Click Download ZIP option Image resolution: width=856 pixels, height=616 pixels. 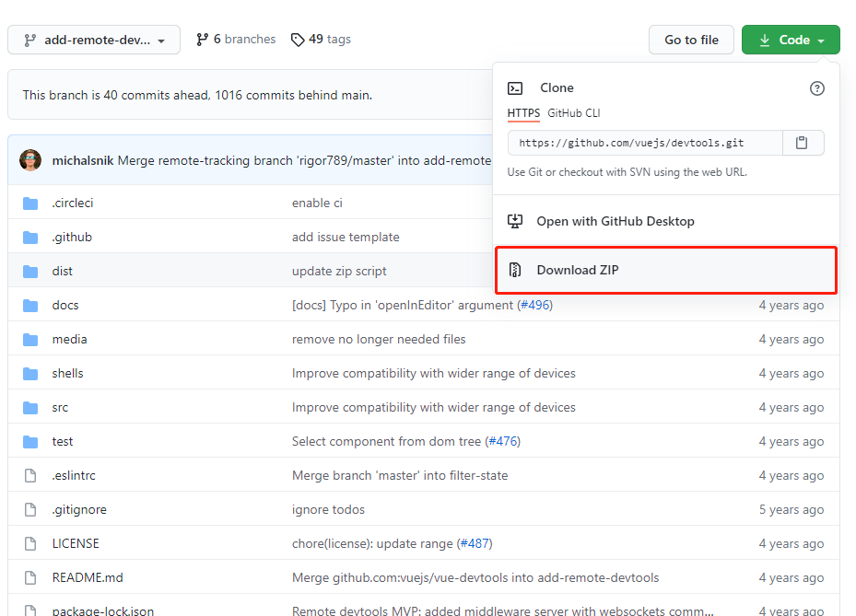click(x=665, y=270)
